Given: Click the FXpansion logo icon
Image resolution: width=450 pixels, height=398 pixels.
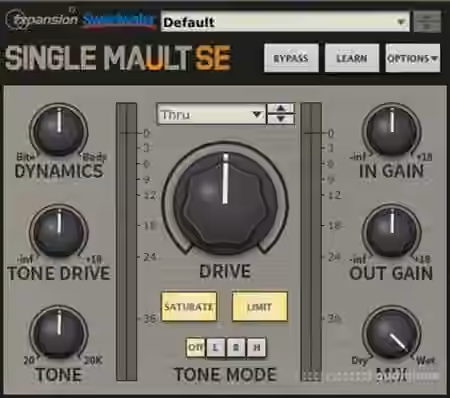Looking at the screenshot, I should click(x=41, y=20).
